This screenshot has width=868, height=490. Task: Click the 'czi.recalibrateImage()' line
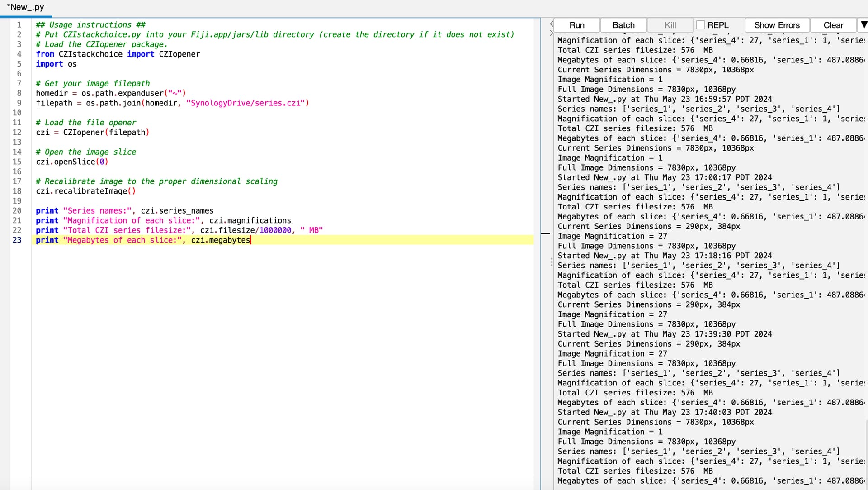tap(85, 191)
